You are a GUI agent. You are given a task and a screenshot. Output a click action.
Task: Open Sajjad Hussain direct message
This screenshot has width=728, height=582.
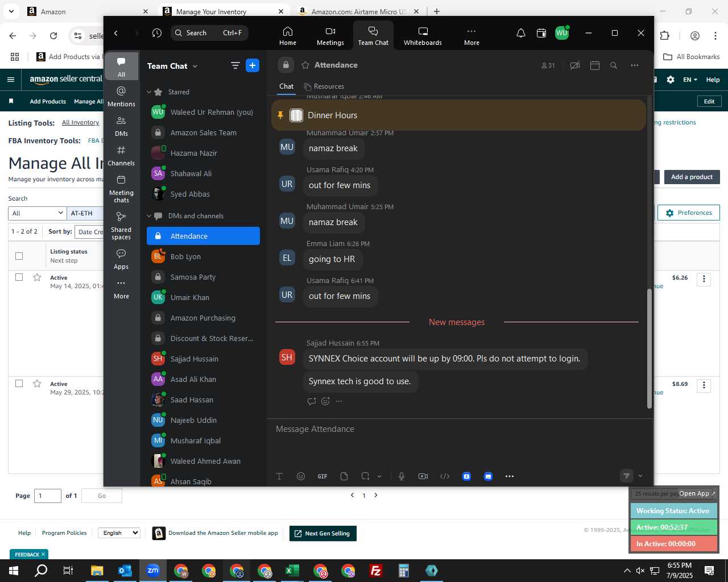tap(203, 359)
